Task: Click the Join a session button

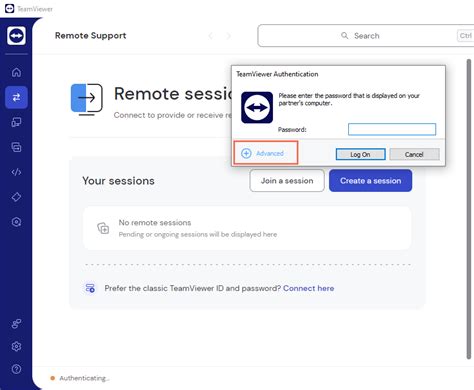Action: click(287, 181)
